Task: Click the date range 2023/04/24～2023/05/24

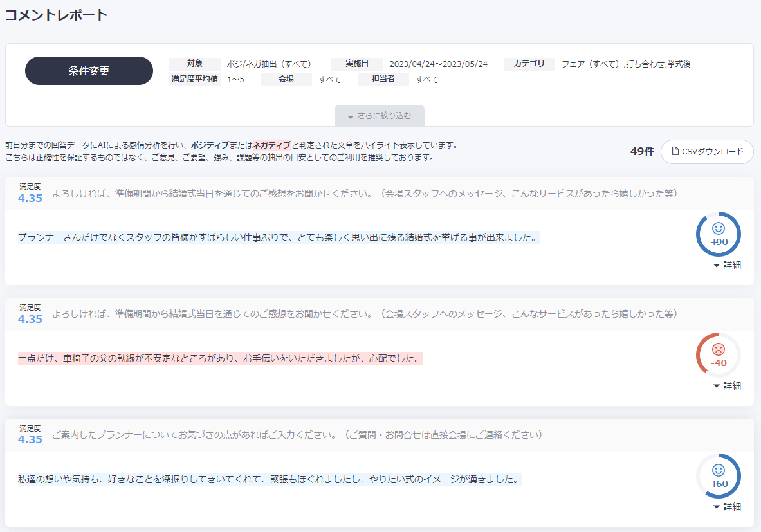Action: (x=438, y=64)
